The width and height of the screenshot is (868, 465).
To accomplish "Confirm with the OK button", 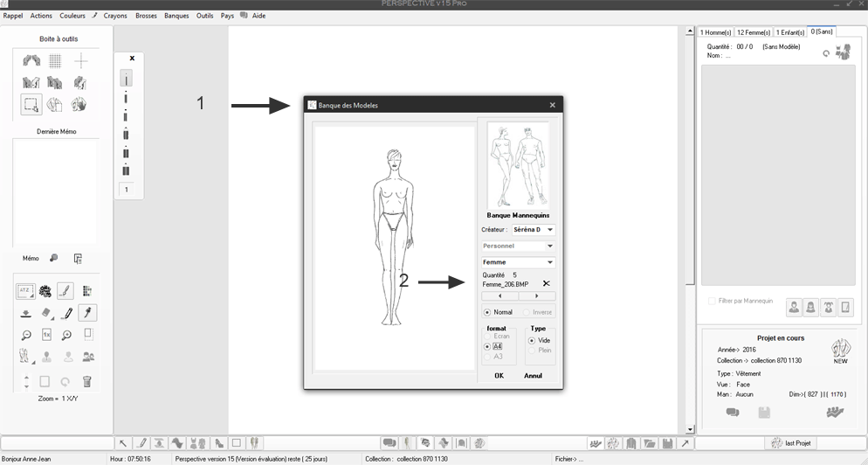I will click(499, 376).
